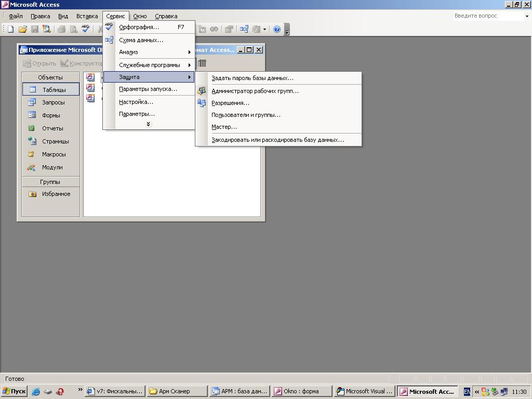
Task: Click the red Opera quick launch icon
Action: tap(60, 392)
